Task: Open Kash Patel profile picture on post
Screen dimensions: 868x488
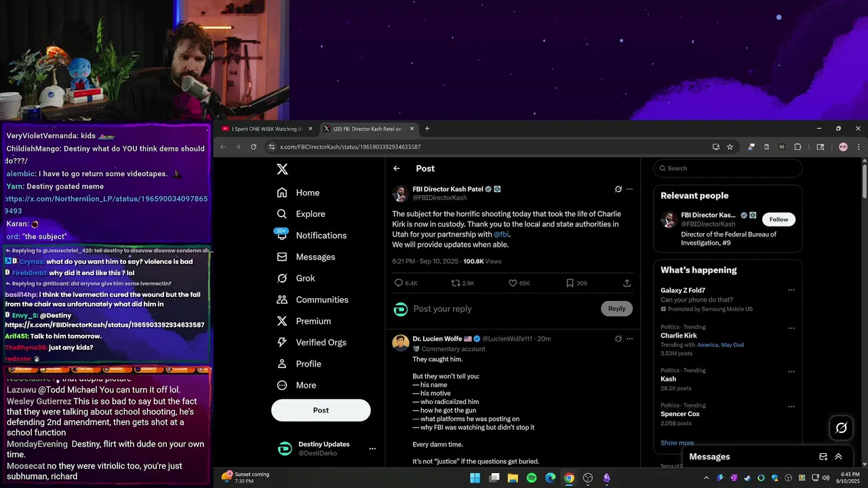Action: (x=400, y=193)
